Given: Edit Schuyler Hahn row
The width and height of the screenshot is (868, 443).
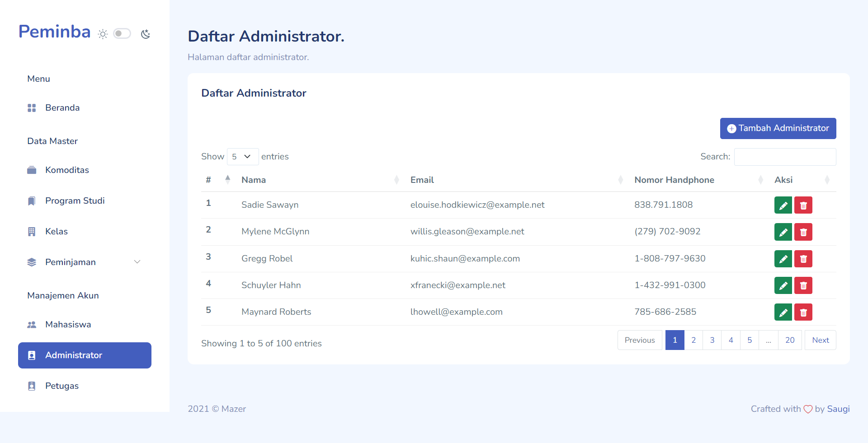Looking at the screenshot, I should click(783, 285).
